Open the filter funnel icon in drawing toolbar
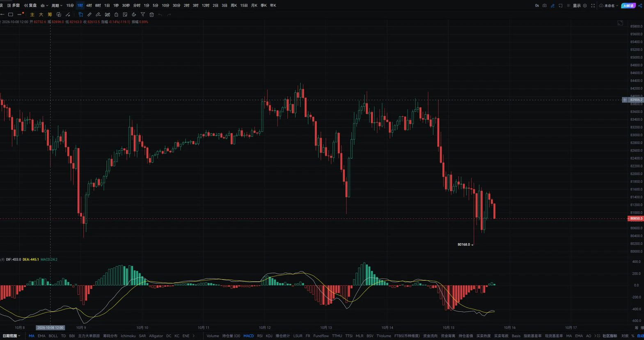This screenshot has width=644, height=340. click(143, 14)
